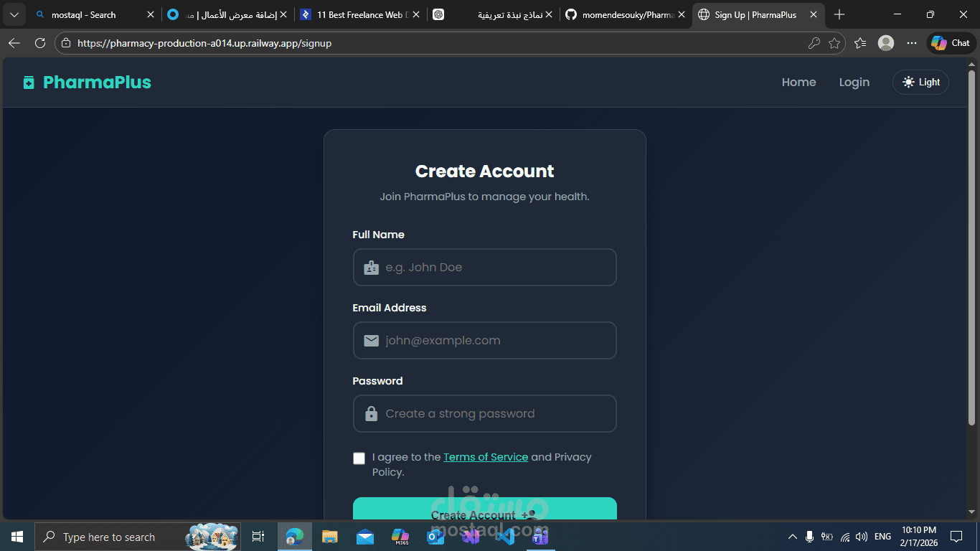Click the Full Name input field
The width and height of the screenshot is (980, 551).
click(484, 268)
